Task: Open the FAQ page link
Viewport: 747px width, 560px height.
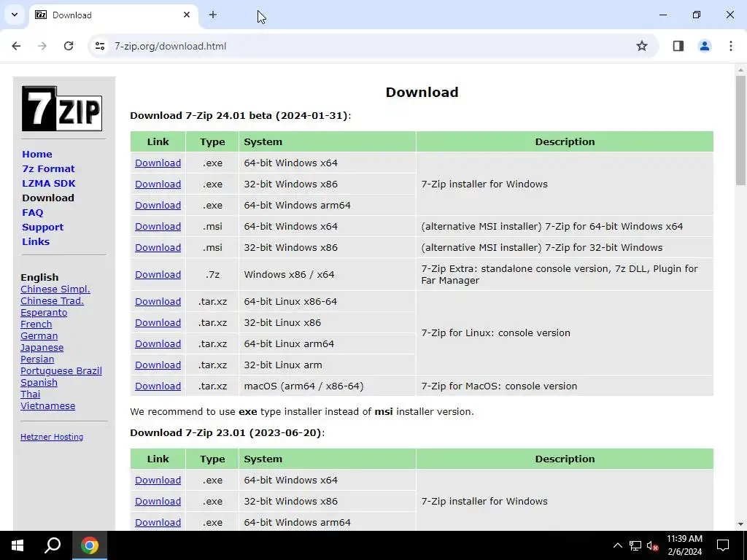Action: pos(32,212)
